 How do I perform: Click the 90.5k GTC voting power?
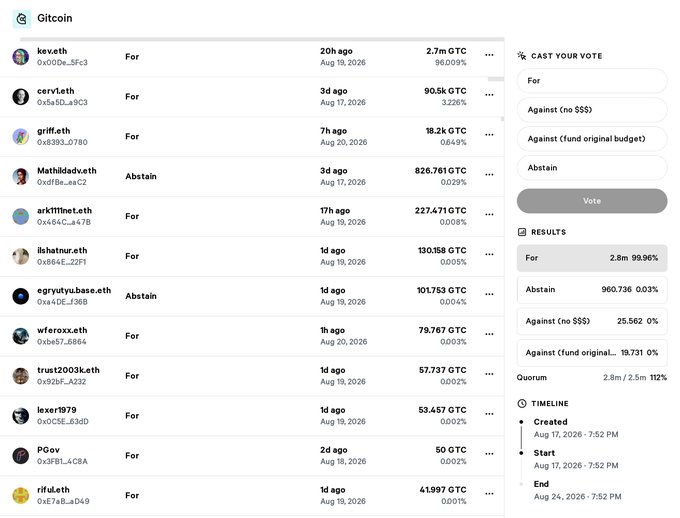point(445,91)
